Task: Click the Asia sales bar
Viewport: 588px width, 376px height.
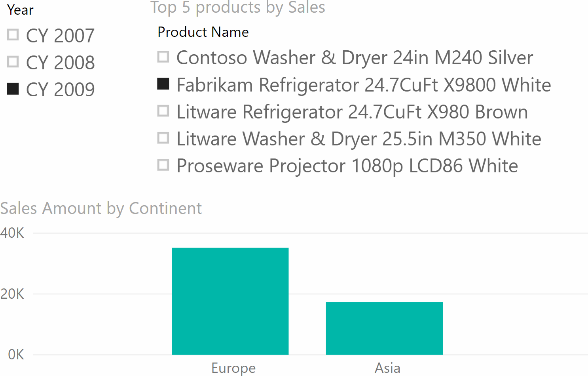Action: [384, 328]
